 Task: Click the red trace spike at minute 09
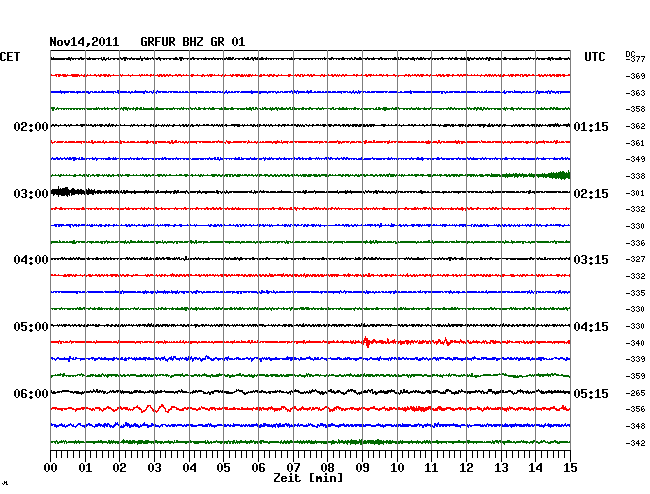[366, 342]
